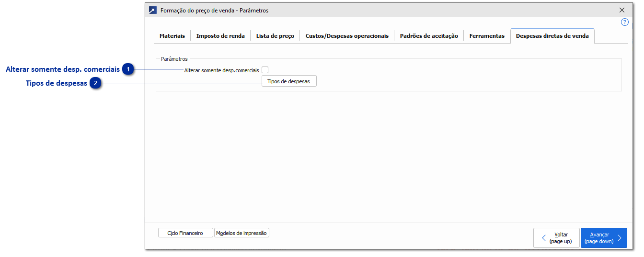Switch to the Materiais tab
Screen dimensions: 644x257
pyautogui.click(x=172, y=36)
